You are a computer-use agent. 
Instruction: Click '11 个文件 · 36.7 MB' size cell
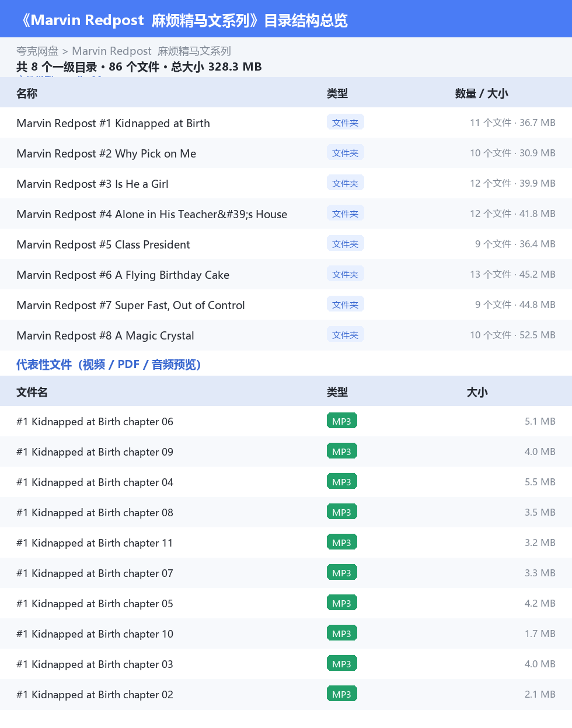512,123
